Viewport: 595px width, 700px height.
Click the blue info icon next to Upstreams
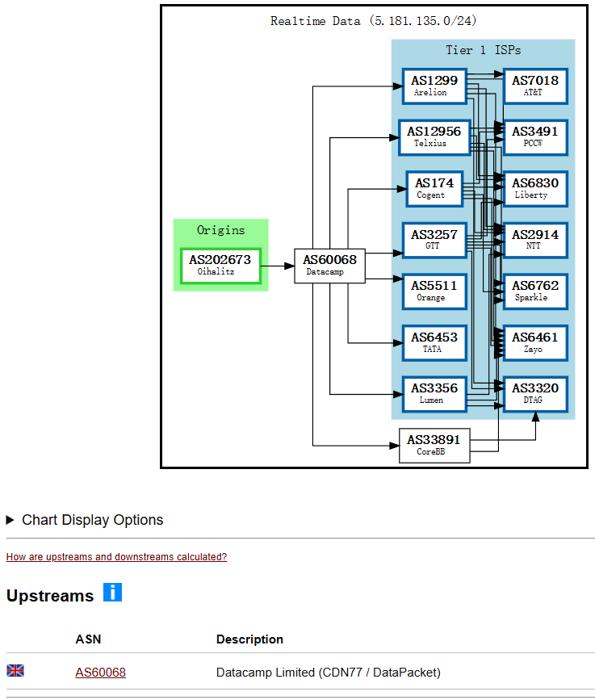[x=112, y=593]
